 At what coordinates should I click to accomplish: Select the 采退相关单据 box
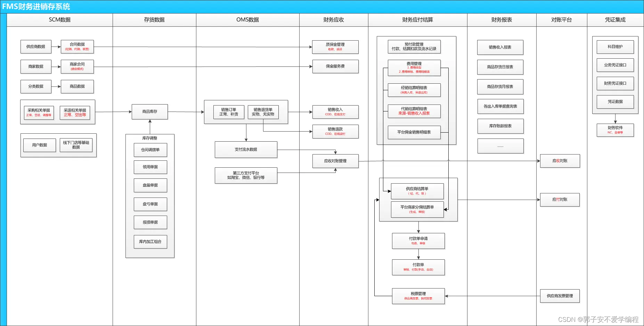click(75, 112)
